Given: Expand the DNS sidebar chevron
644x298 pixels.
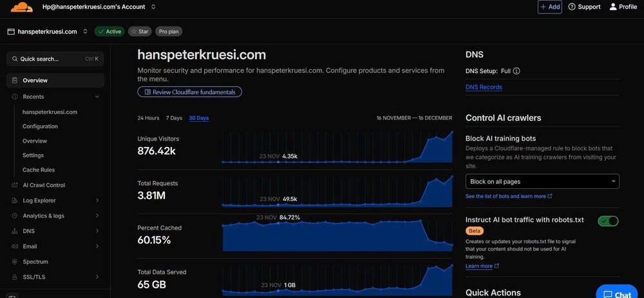Looking at the screenshot, I should (x=97, y=231).
